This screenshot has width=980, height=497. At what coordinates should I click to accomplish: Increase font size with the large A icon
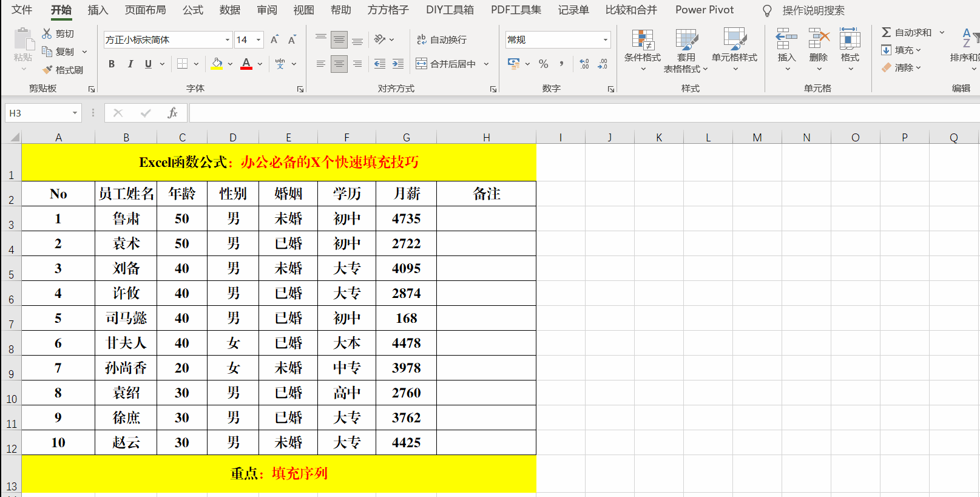274,39
